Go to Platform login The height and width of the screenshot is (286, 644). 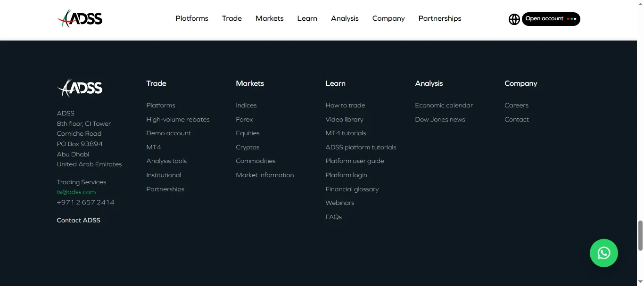point(346,175)
